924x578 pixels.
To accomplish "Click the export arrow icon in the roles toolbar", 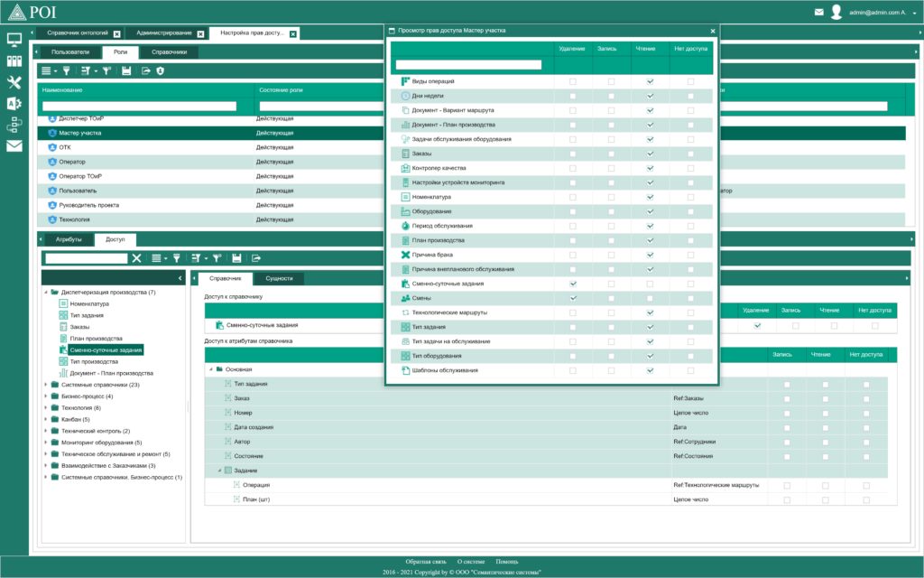I will click(145, 70).
